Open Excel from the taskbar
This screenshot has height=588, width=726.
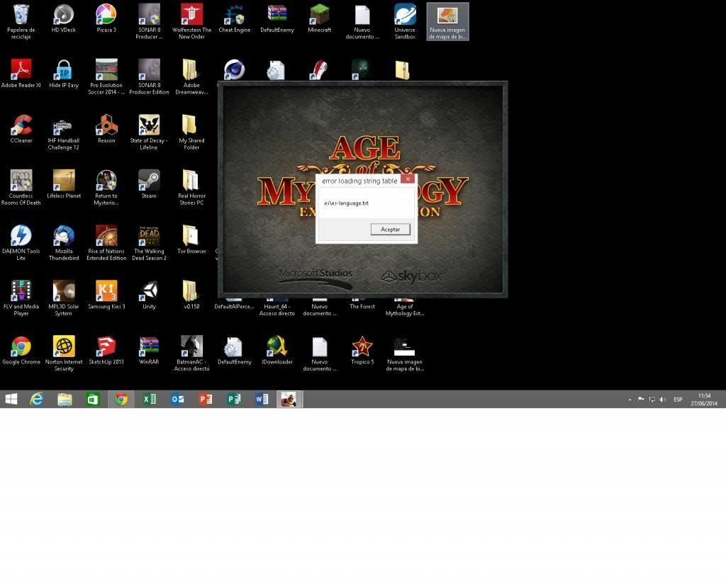coord(149,399)
